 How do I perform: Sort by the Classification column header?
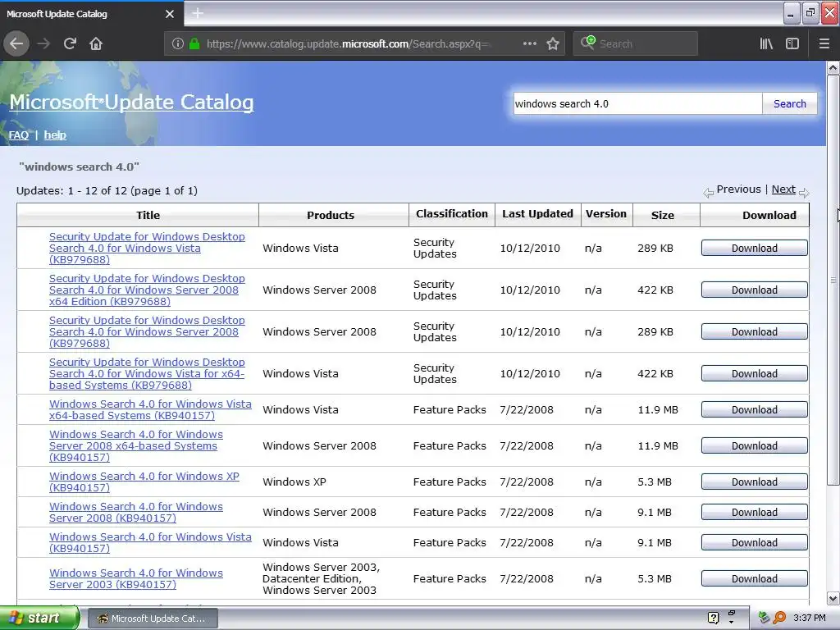click(x=452, y=214)
